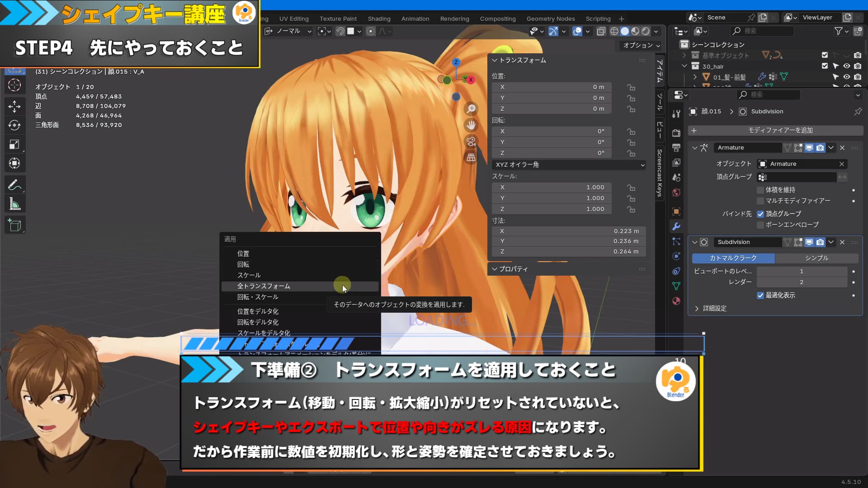
Task: Switch to the Shading workspace tab
Action: tap(379, 19)
